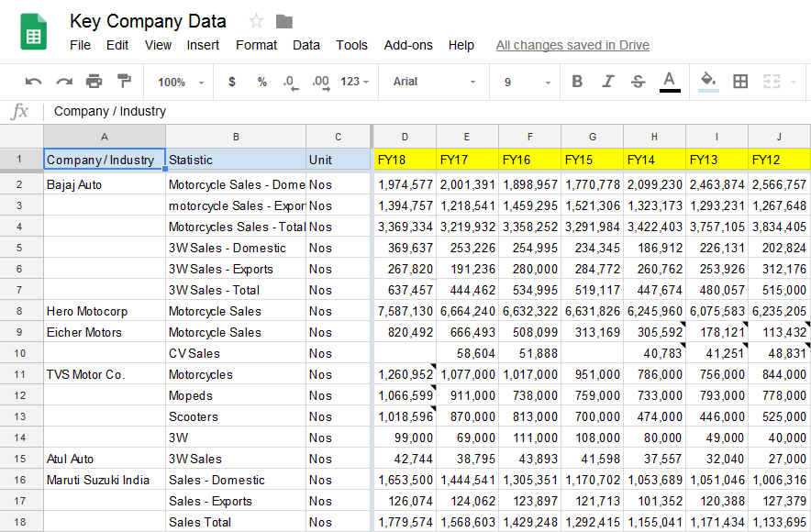Click the 3W Sales - Total cell

[236, 290]
